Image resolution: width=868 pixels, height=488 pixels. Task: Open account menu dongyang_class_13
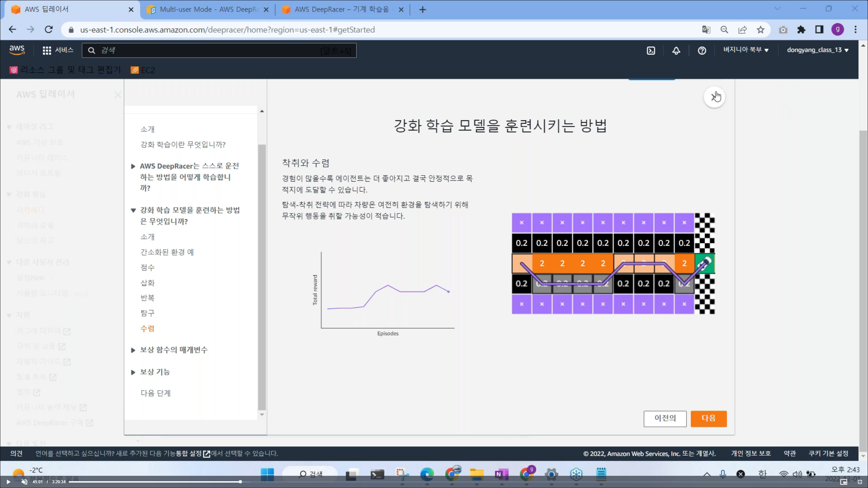point(817,50)
